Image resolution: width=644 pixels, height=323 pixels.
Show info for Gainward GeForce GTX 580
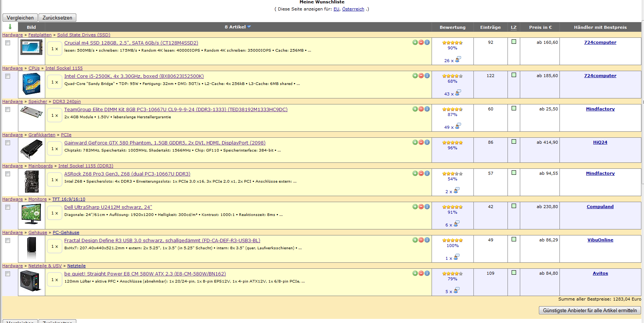[x=427, y=142]
